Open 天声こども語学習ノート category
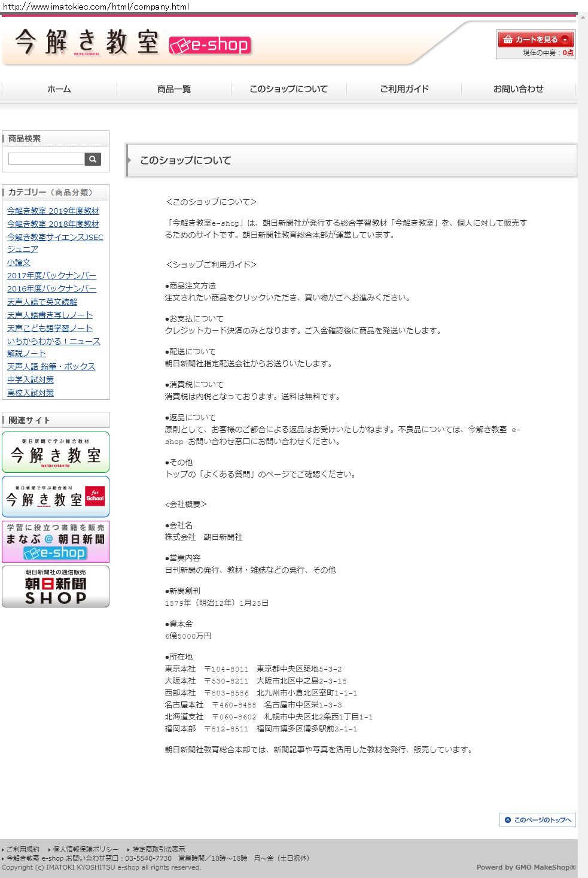Image resolution: width=588 pixels, height=878 pixels. tap(50, 328)
